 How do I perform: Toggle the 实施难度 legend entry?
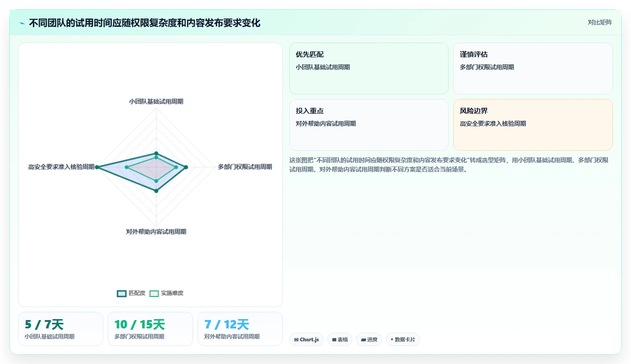[x=167, y=293]
